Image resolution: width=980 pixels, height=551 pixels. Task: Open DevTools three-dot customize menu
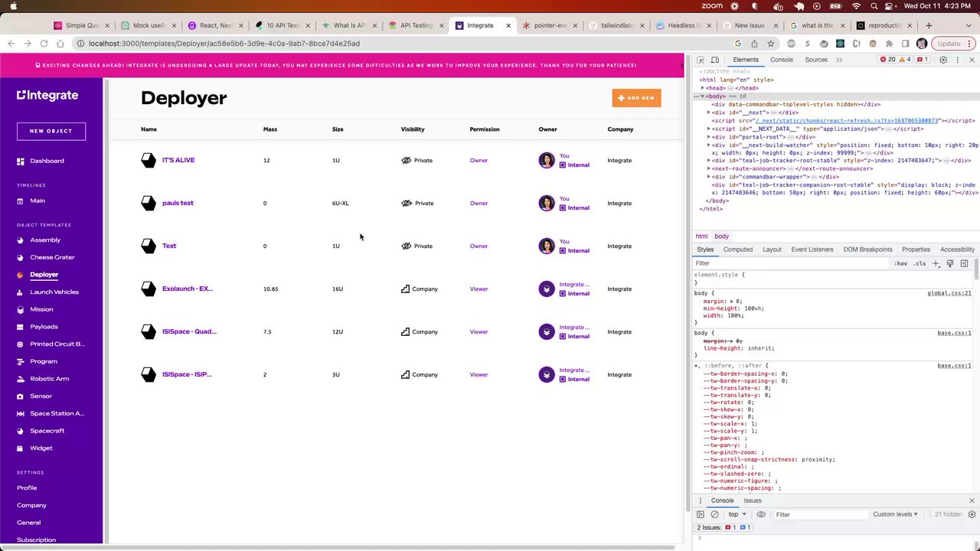click(x=956, y=60)
